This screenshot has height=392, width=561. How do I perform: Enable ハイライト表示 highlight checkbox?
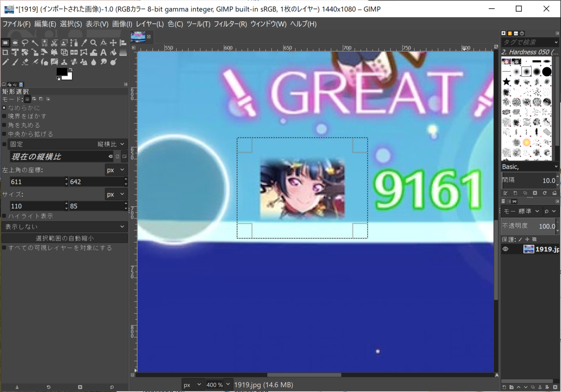pos(4,216)
